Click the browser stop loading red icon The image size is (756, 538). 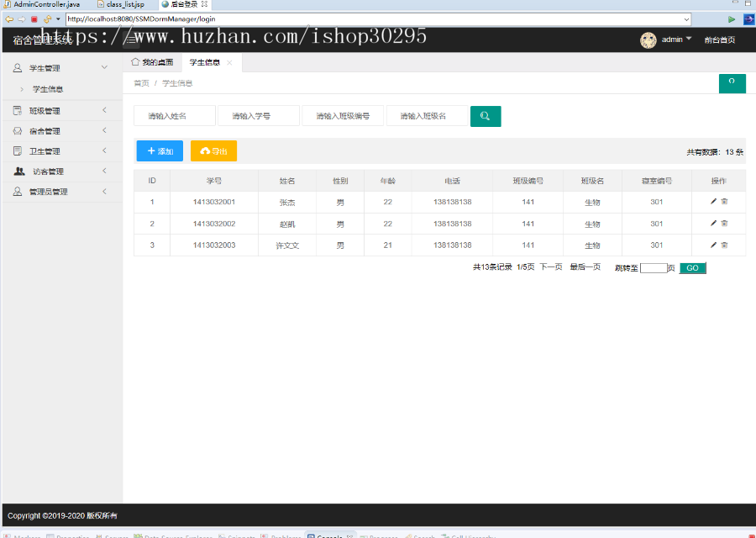34,19
